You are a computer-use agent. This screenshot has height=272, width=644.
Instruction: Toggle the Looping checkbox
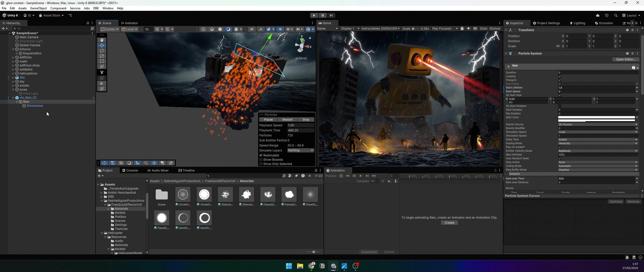pos(560,76)
